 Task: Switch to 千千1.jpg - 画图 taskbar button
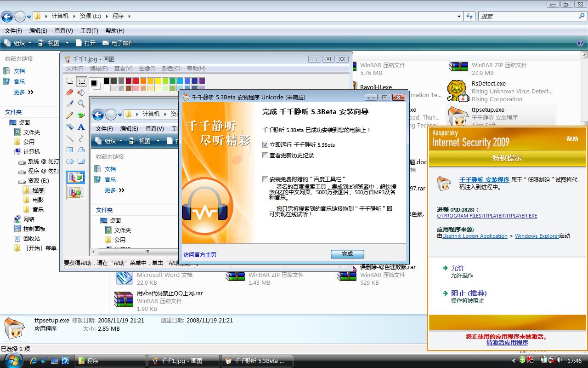[184, 361]
